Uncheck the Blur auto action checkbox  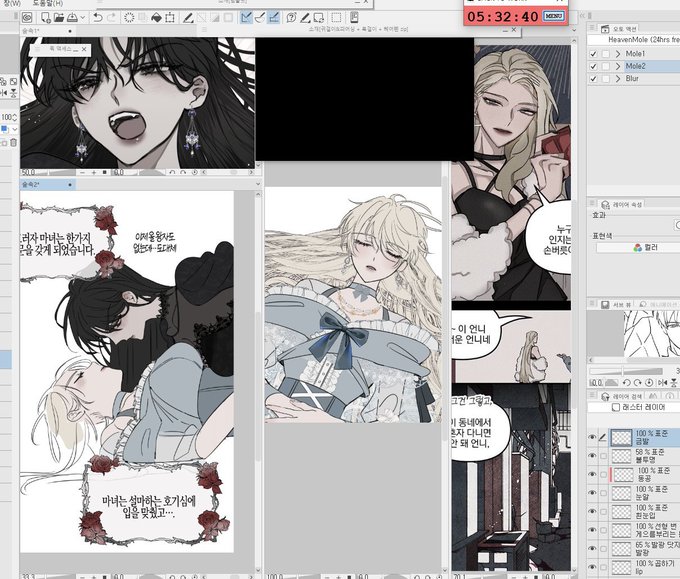pyautogui.click(x=593, y=79)
